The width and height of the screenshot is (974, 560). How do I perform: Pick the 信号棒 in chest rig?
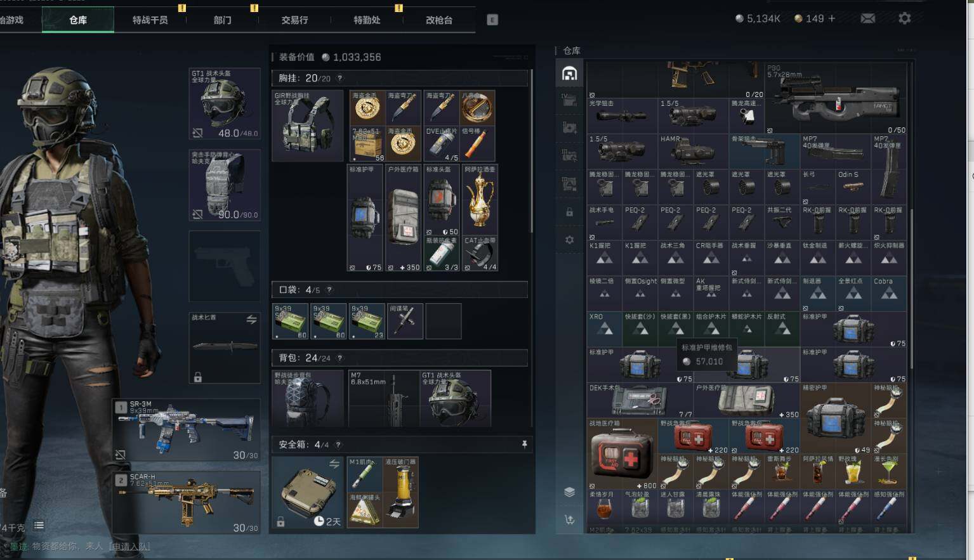click(478, 143)
